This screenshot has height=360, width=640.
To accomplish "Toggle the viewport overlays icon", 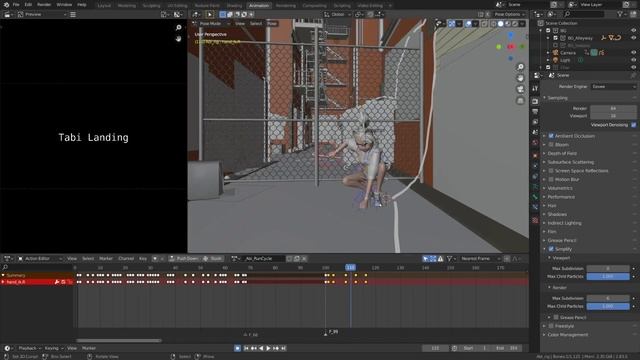I will [x=468, y=24].
